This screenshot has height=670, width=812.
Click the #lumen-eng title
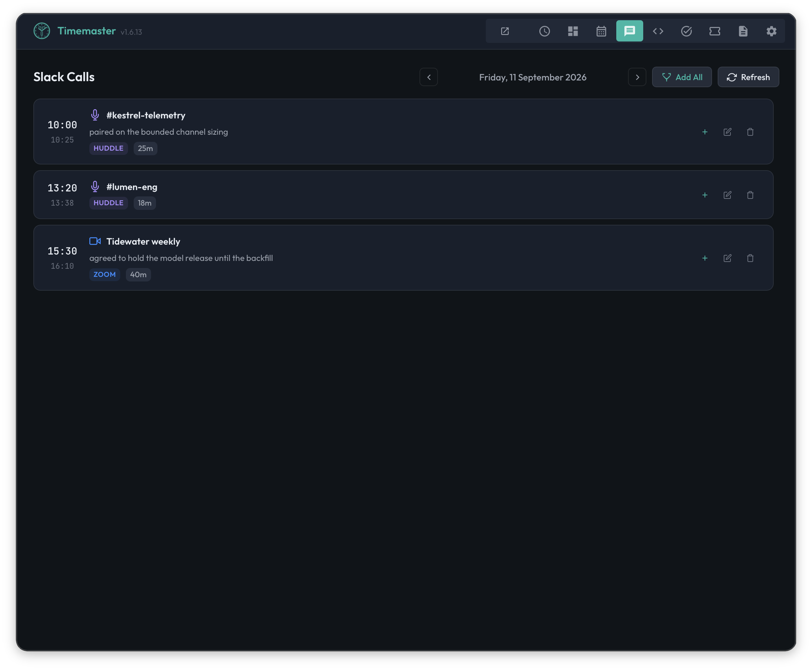tap(132, 187)
